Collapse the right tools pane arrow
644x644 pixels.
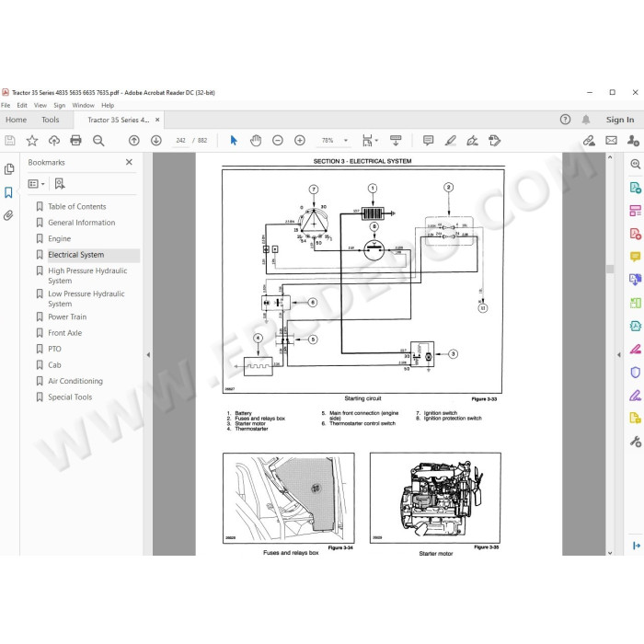click(x=619, y=354)
